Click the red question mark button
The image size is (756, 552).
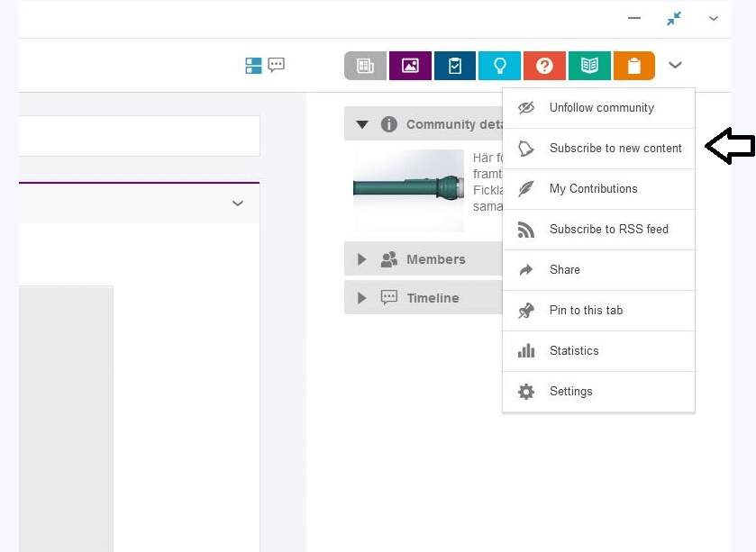[544, 66]
